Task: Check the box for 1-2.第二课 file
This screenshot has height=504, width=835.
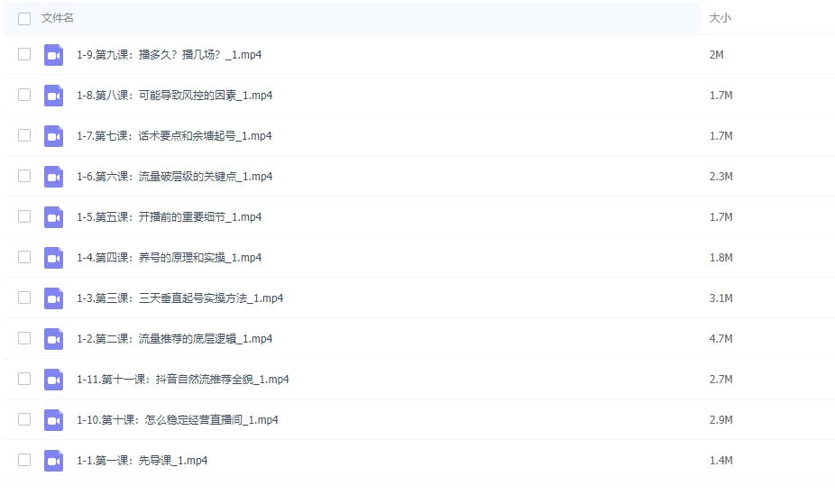Action: tap(24, 338)
